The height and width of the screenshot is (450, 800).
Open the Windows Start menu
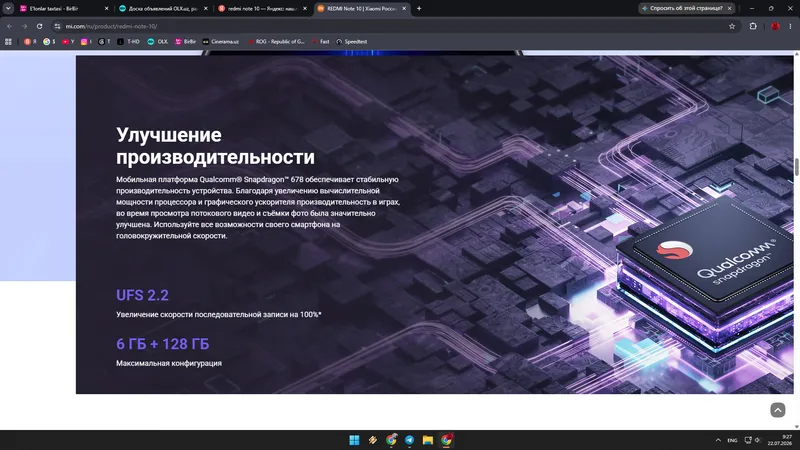point(354,440)
